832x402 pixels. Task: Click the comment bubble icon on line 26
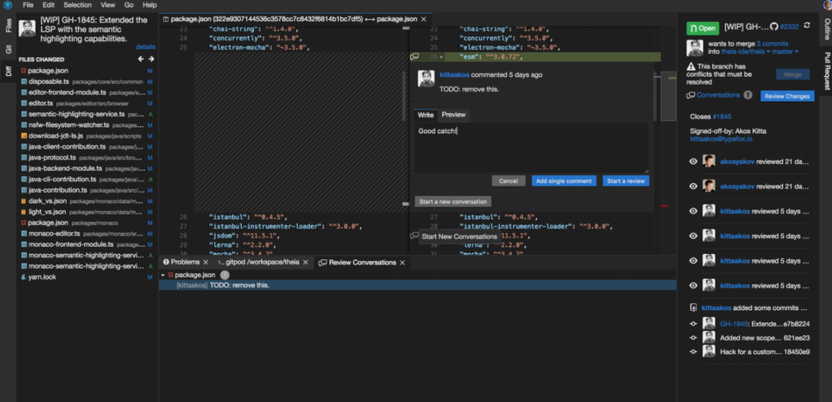pyautogui.click(x=415, y=57)
